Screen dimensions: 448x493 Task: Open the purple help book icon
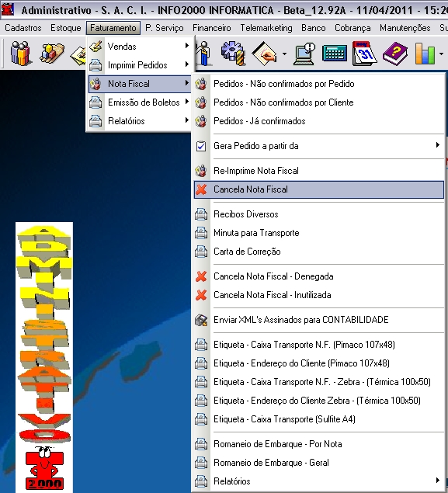pos(395,54)
